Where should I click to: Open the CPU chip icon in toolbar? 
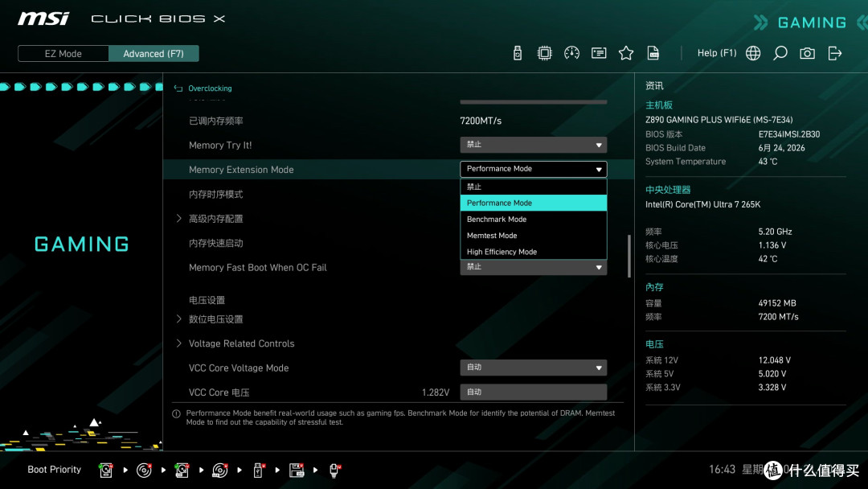tap(545, 53)
